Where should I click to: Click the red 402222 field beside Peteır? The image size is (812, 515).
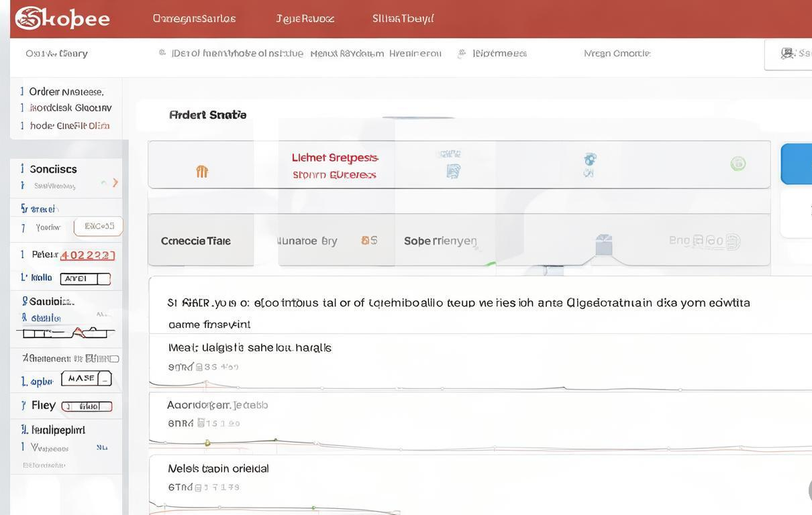pyautogui.click(x=88, y=255)
